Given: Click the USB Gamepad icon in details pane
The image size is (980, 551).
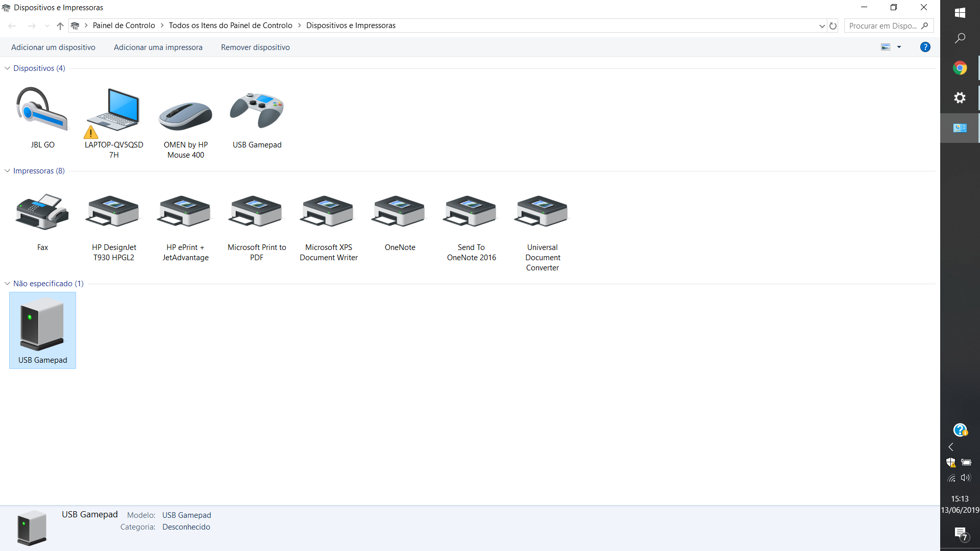Looking at the screenshot, I should pyautogui.click(x=32, y=528).
